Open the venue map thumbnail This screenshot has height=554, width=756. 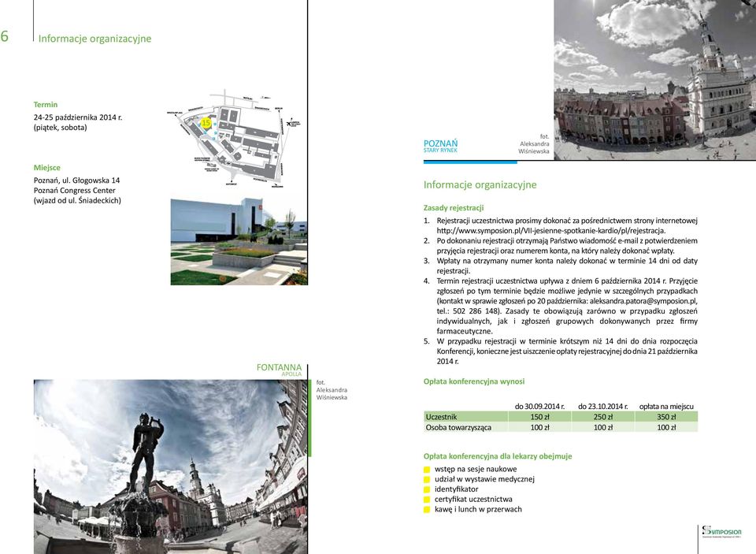pos(235,139)
